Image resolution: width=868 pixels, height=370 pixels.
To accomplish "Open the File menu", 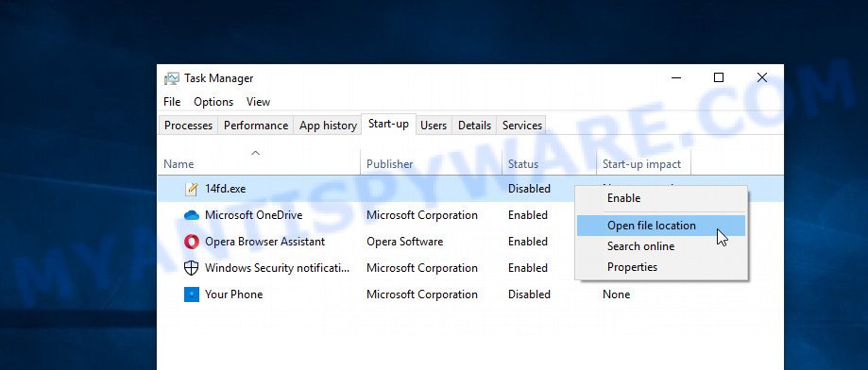I will coord(172,102).
